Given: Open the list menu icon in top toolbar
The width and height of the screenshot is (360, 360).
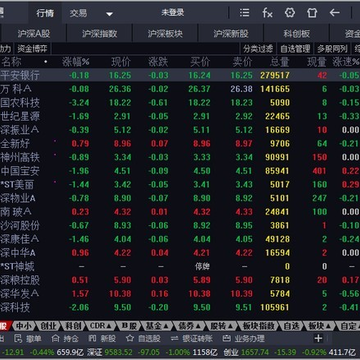Looking at the screenshot, I should 244,13.
